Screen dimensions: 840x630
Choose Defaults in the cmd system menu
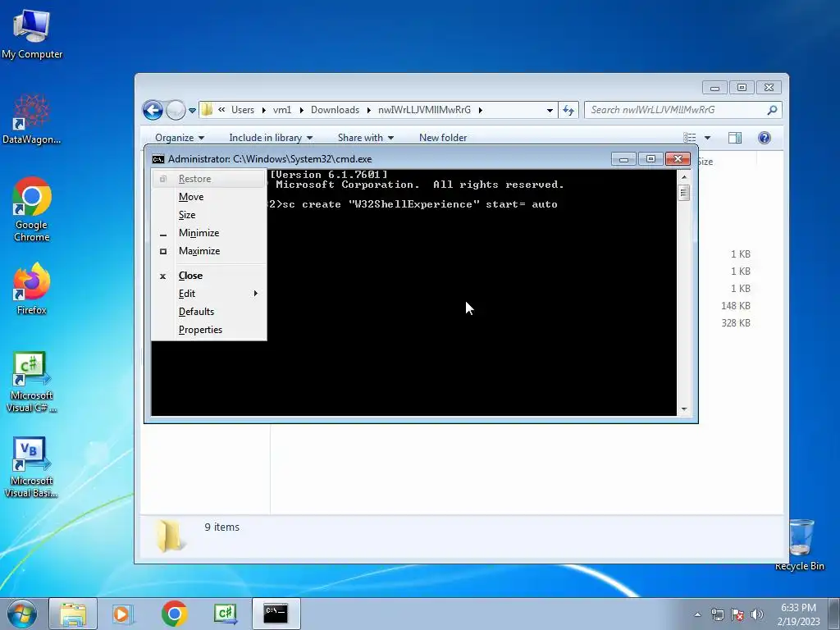[x=209, y=312]
